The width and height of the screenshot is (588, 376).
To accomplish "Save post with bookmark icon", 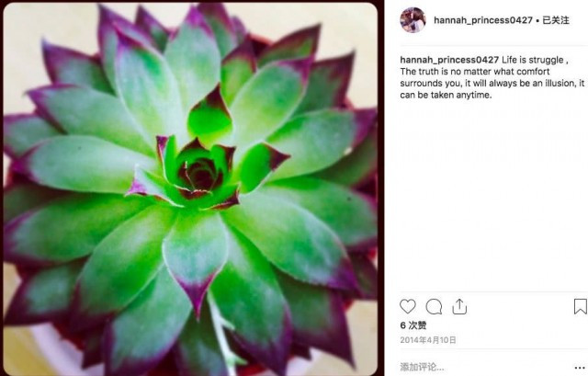I will tap(580, 306).
